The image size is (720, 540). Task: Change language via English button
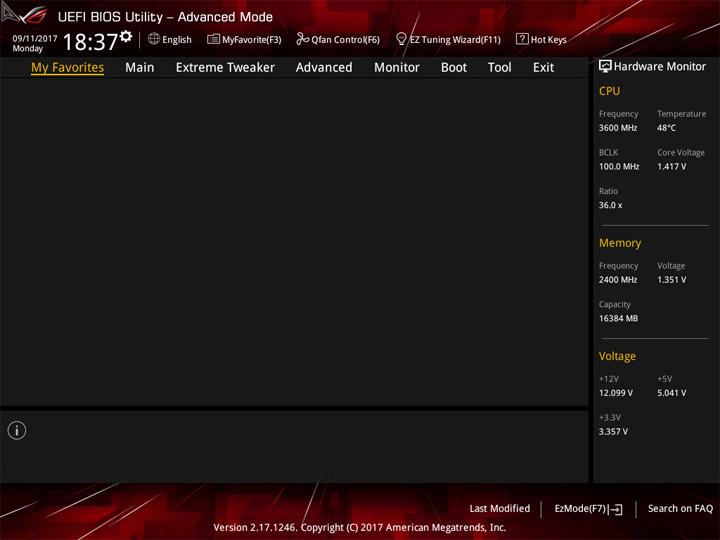170,39
